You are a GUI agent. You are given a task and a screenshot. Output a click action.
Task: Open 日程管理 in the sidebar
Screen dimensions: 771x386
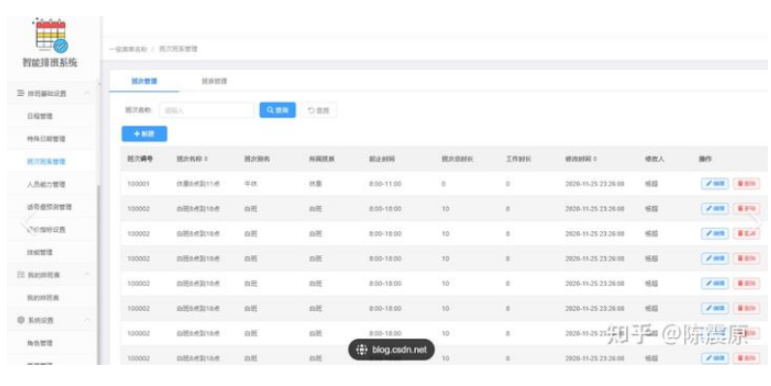[x=40, y=116]
